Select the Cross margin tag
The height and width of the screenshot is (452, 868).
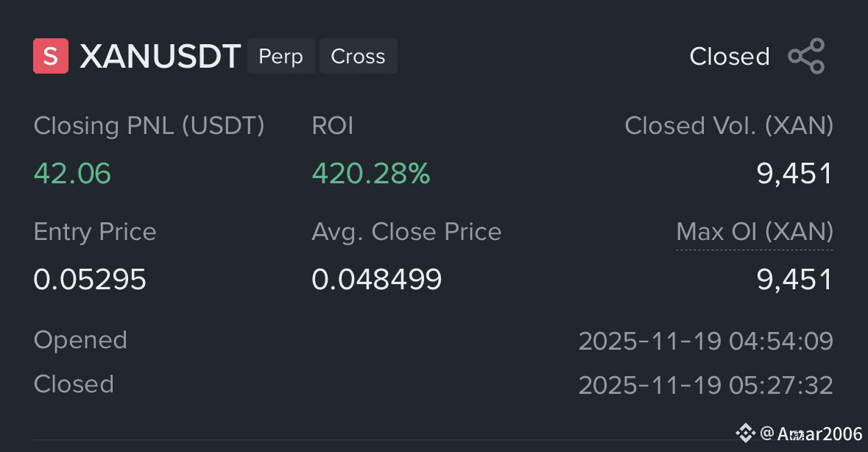point(358,56)
